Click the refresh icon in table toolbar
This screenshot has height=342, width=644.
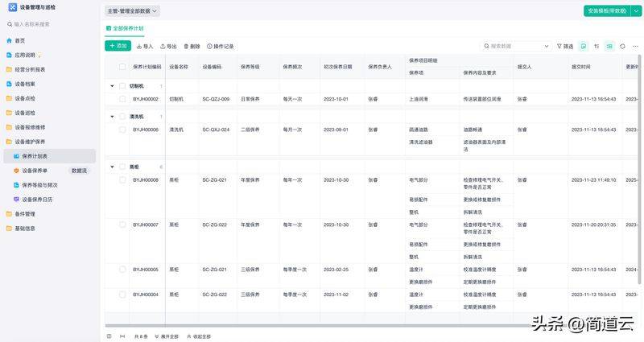coord(622,47)
